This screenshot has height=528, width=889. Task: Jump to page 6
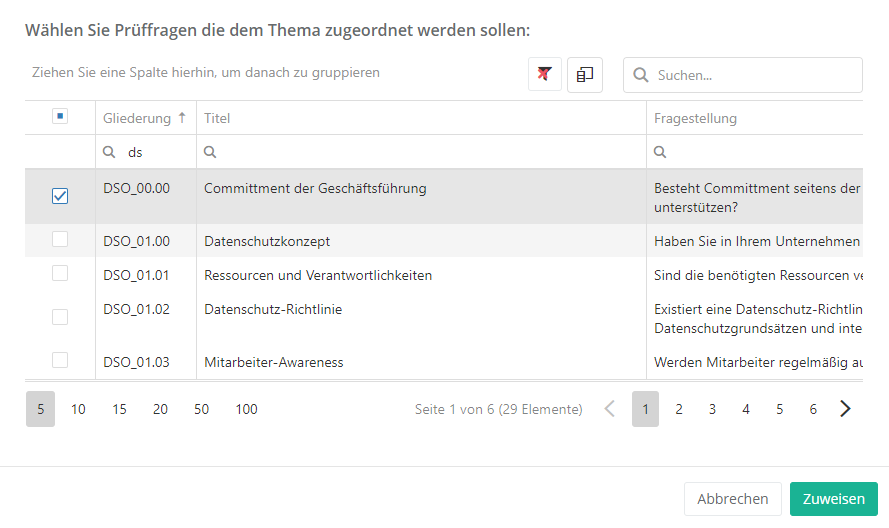(x=813, y=409)
